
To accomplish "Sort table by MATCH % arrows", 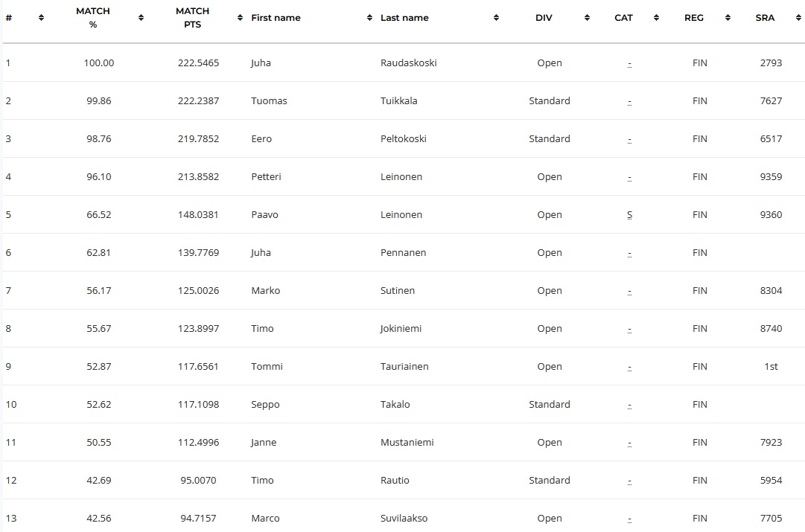I will coord(141,17).
